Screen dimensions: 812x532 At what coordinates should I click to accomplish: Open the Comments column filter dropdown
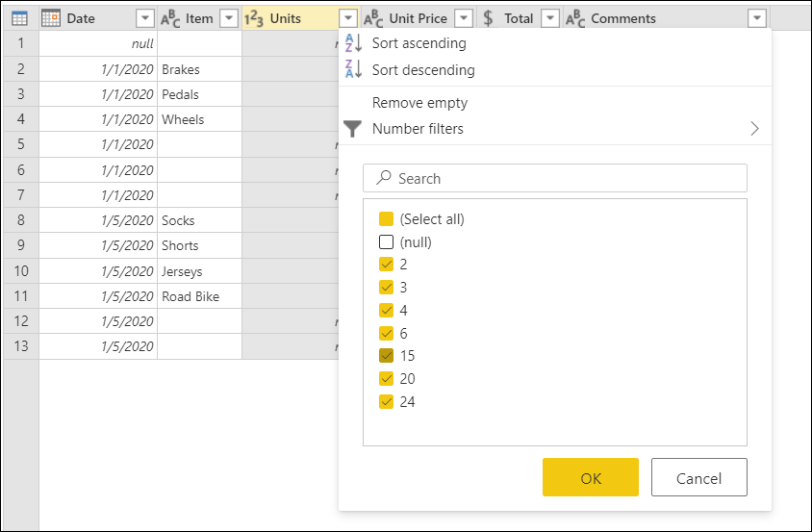(756, 18)
